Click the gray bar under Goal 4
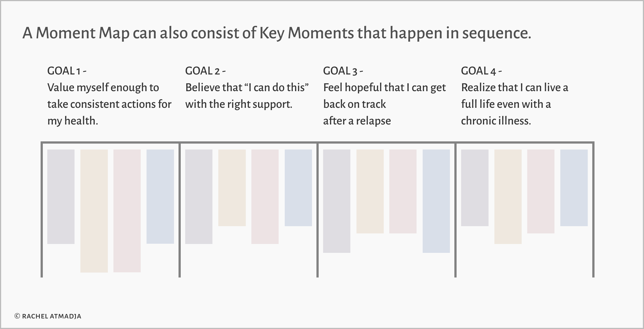This screenshot has width=644, height=329. point(475,188)
